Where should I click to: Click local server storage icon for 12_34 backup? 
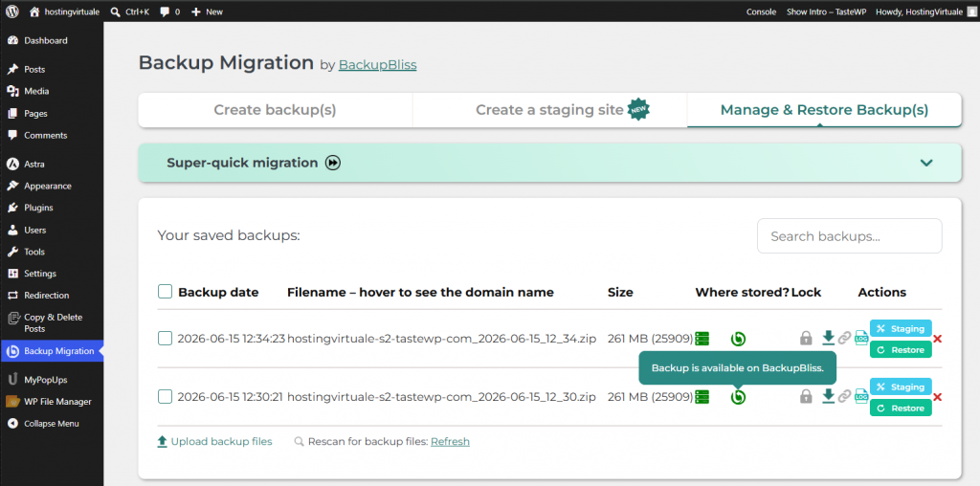[x=702, y=339]
